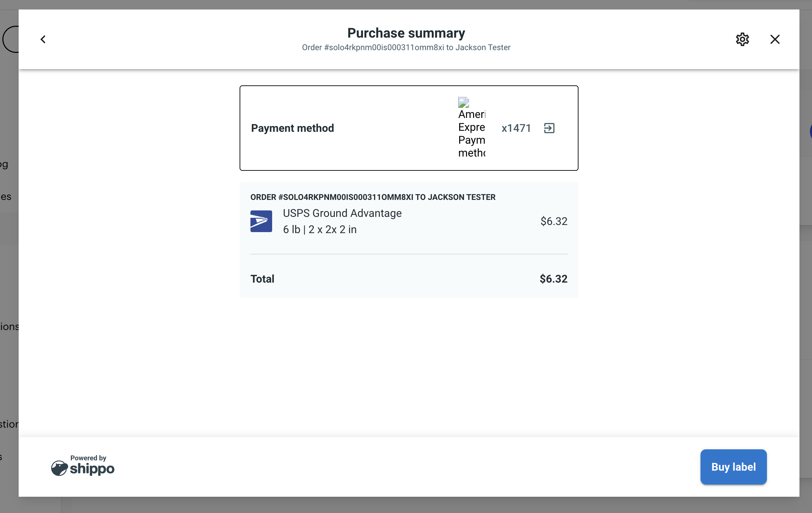Click the Purchase summary title
The image size is (812, 513).
click(406, 33)
